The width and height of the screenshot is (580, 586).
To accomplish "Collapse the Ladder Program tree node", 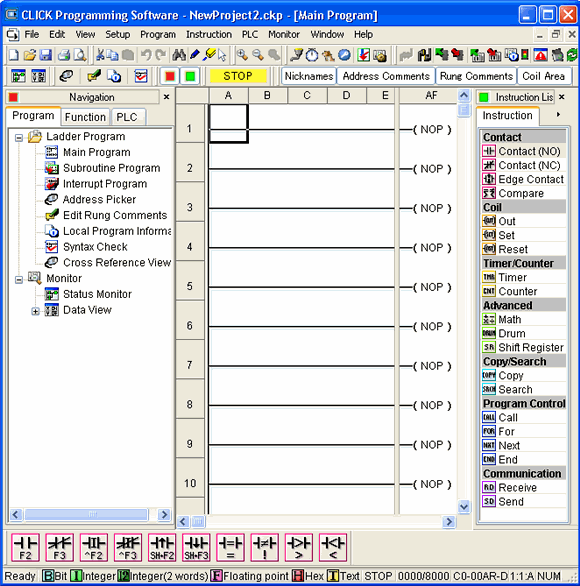I will click(19, 138).
